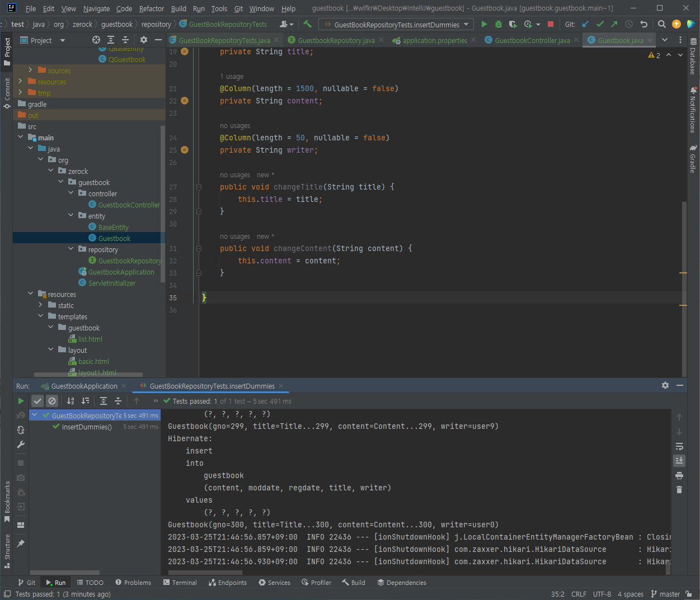
Task: Click Git update project arrow icon
Action: click(x=585, y=25)
